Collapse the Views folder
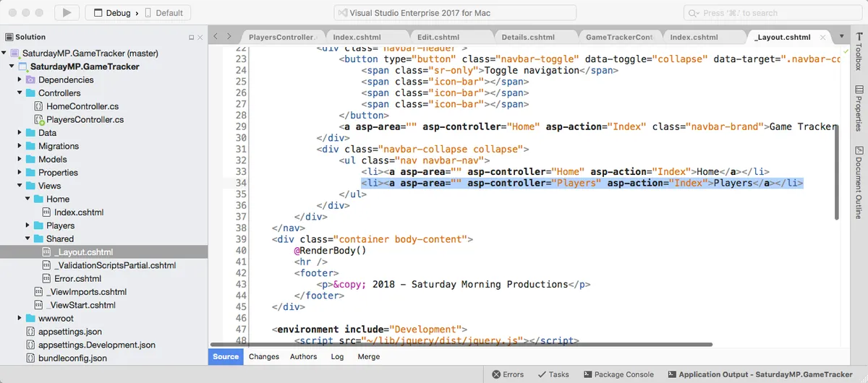The image size is (868, 383). pos(20,186)
